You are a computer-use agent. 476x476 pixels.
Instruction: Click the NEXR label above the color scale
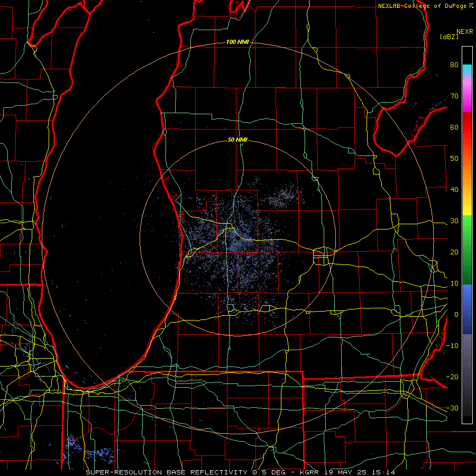pyautogui.click(x=464, y=32)
